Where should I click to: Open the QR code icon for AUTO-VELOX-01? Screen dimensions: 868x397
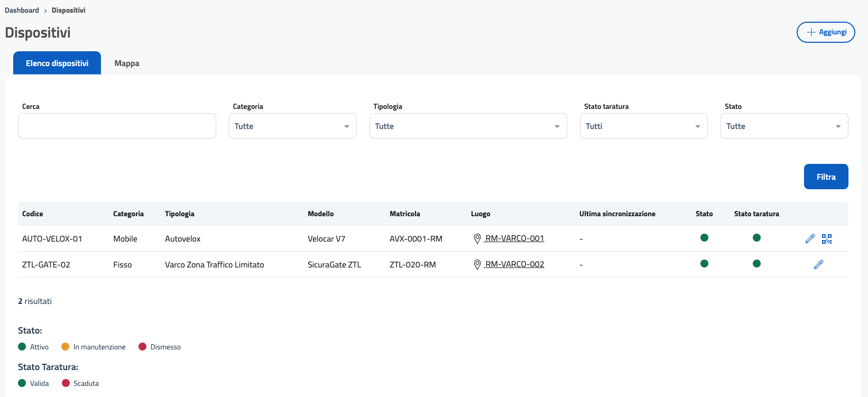coord(827,239)
